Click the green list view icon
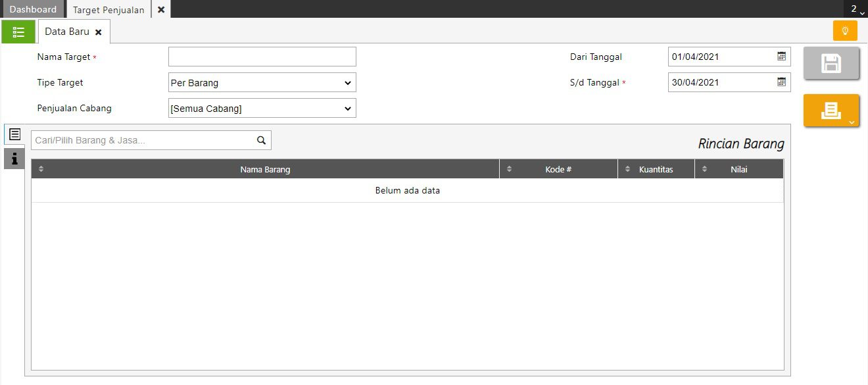The height and width of the screenshot is (385, 868). pos(18,32)
